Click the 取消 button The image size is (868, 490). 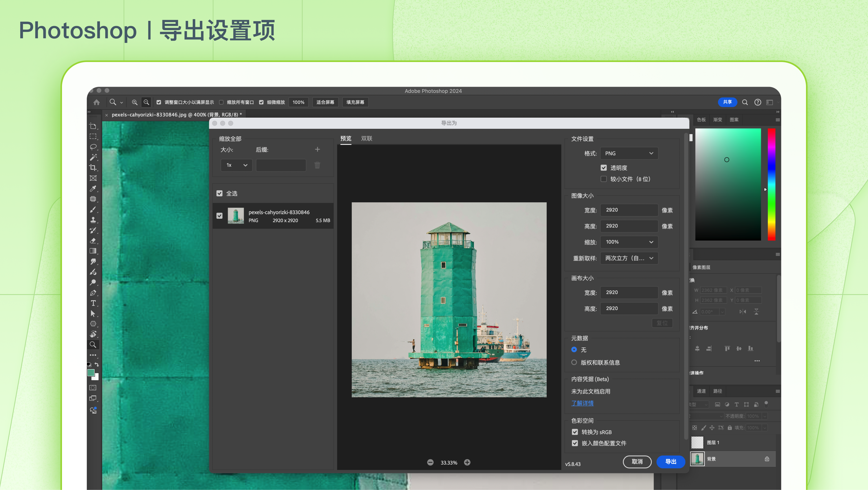tap(637, 462)
